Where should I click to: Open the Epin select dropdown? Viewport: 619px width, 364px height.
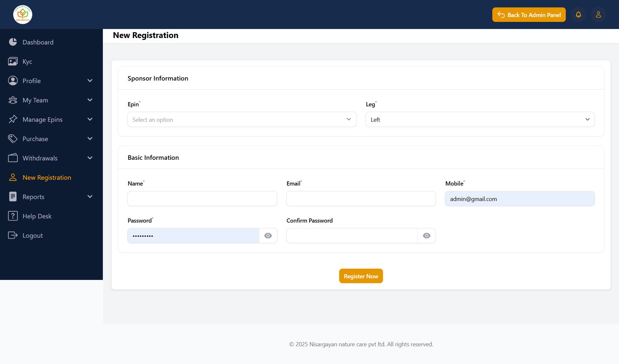click(242, 120)
